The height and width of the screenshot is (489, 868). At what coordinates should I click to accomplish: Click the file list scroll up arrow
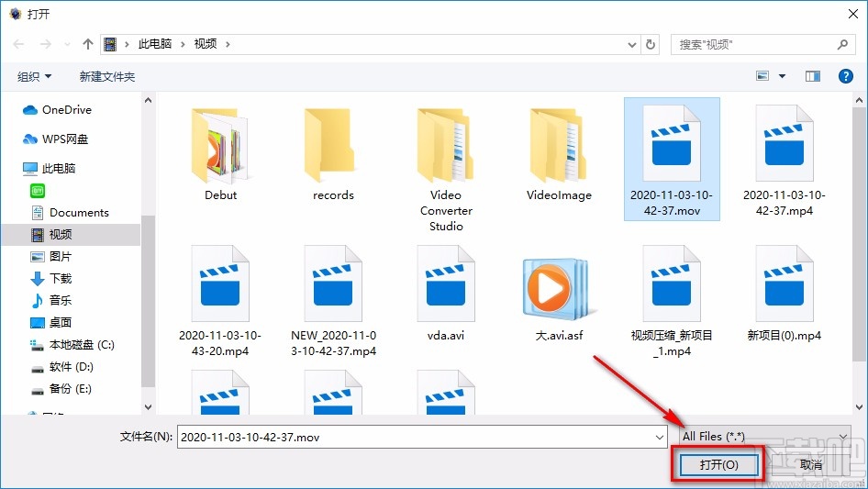click(x=859, y=100)
